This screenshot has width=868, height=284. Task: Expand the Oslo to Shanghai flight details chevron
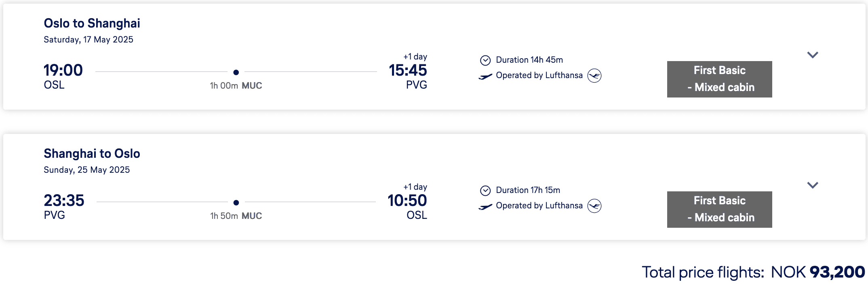[812, 55]
